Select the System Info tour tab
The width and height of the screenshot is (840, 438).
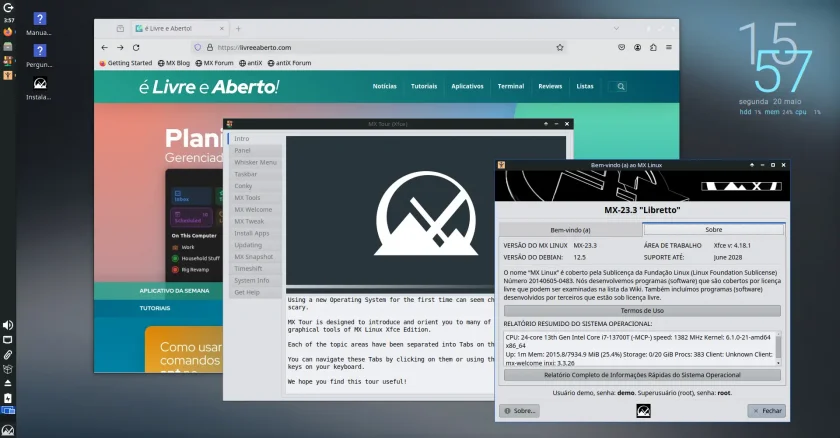[x=255, y=281]
